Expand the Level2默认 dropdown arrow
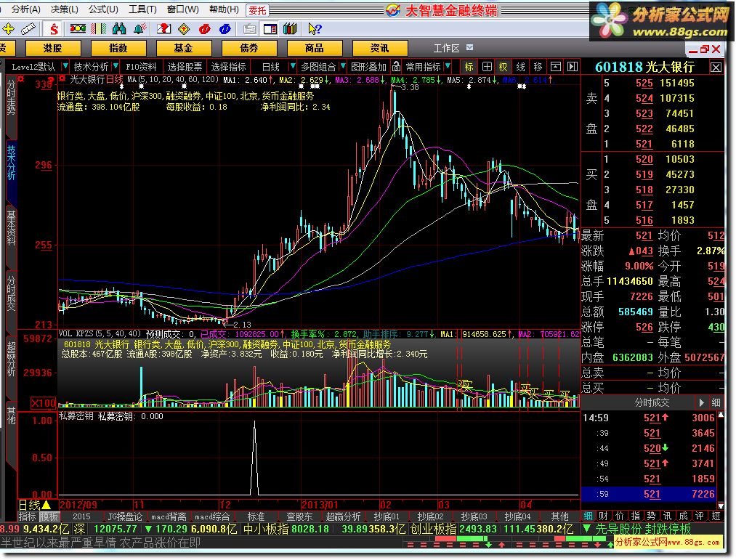 pyautogui.click(x=65, y=66)
